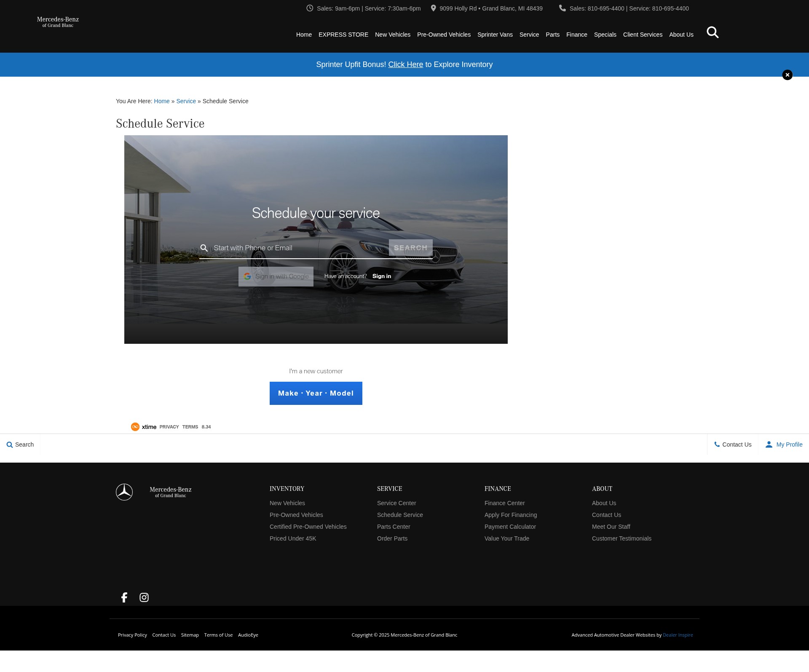Open Order Parts footer link
Screen dimensions: 809x672
[x=392, y=538]
